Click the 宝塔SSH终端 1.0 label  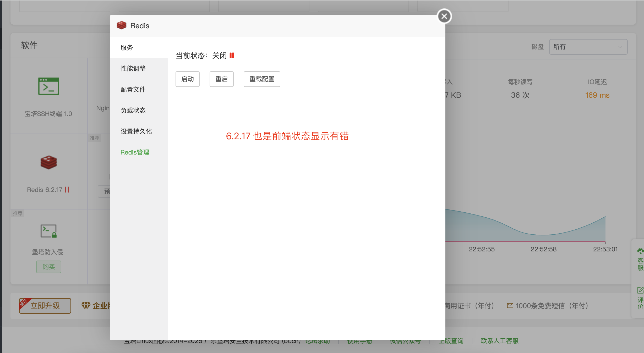coord(48,114)
